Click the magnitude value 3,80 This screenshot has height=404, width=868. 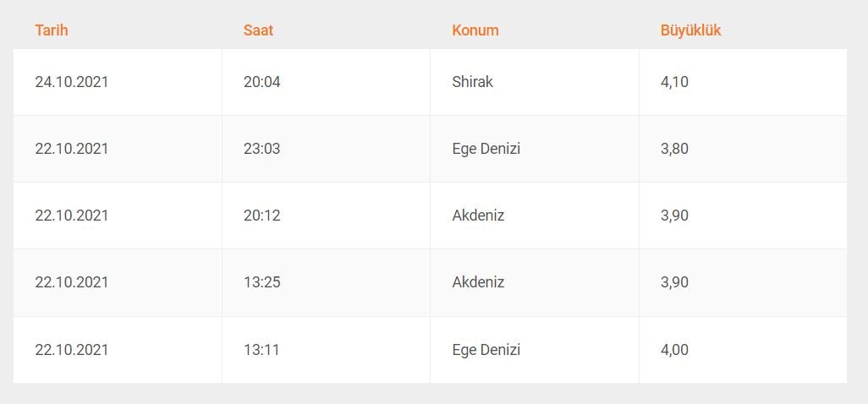(674, 149)
